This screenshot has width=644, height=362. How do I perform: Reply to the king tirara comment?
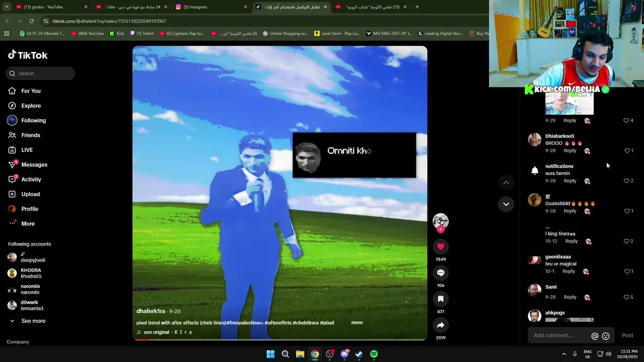pos(572,241)
